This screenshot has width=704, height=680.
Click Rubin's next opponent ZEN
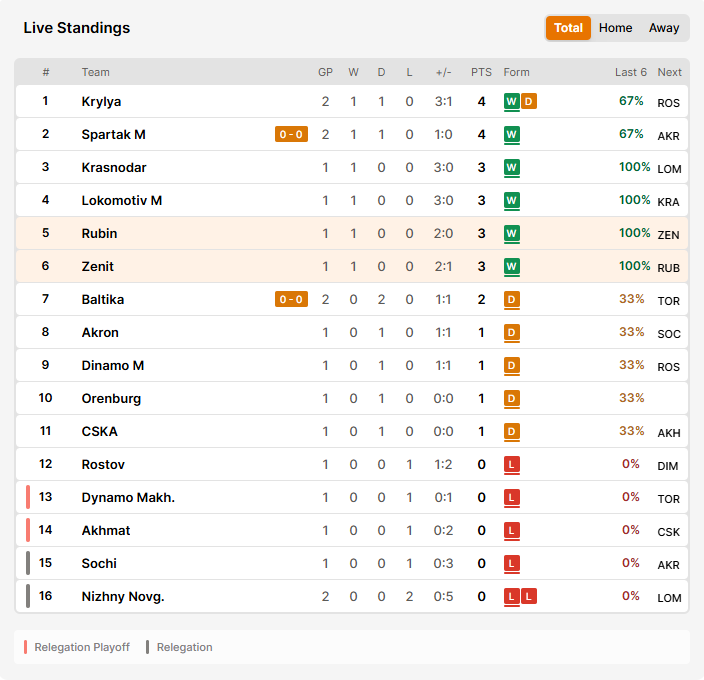[668, 235]
